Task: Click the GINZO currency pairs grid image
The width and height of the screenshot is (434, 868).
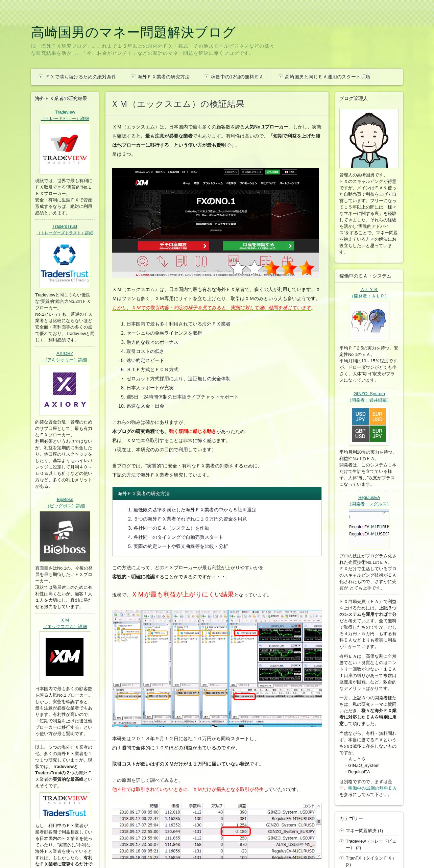Action: (369, 425)
